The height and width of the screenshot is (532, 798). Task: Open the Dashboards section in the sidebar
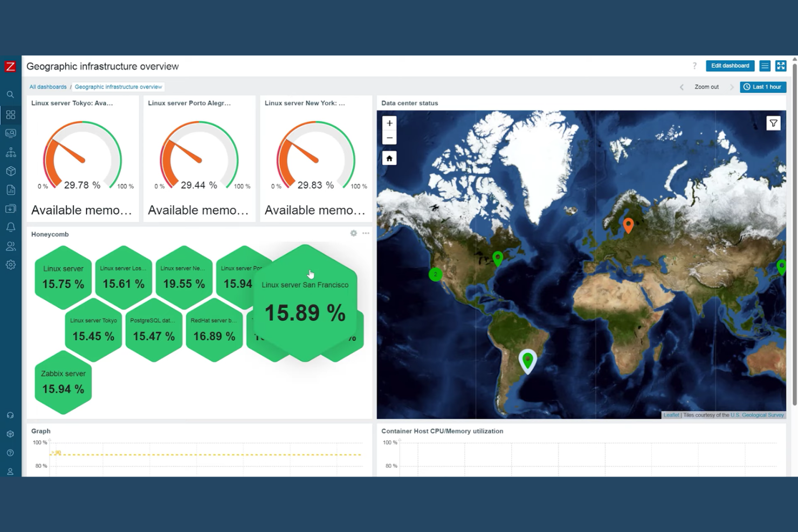click(10, 114)
